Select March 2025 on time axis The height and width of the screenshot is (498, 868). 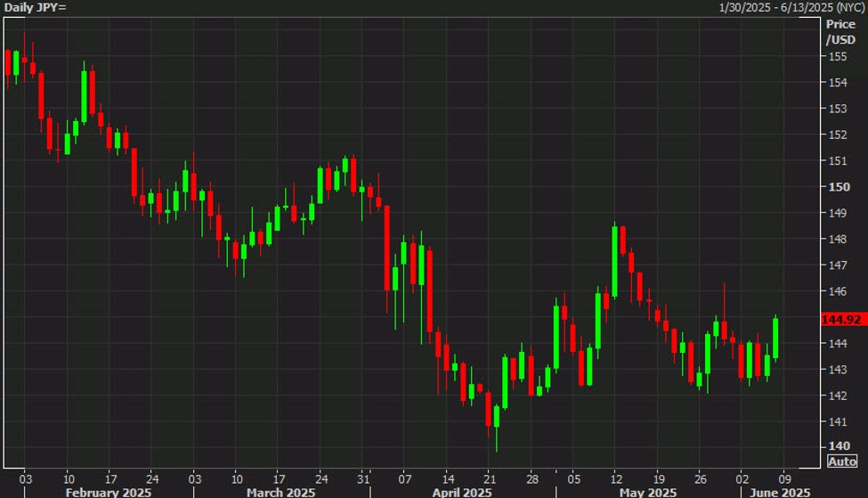(x=279, y=492)
